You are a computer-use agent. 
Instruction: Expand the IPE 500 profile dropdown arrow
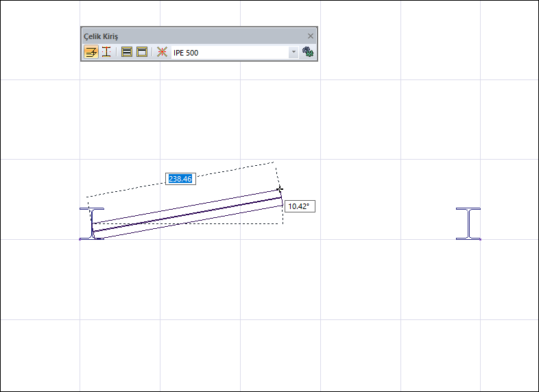pos(294,52)
